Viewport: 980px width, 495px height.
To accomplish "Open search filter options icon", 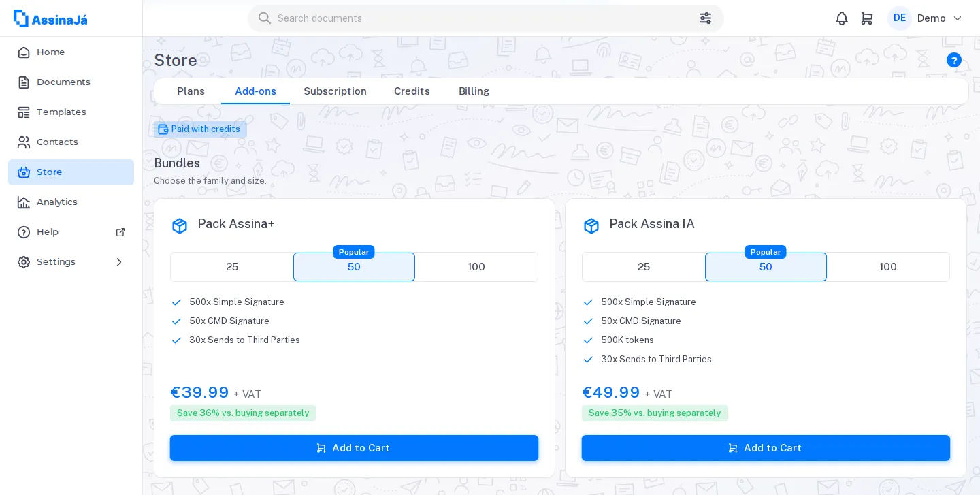I will [705, 18].
